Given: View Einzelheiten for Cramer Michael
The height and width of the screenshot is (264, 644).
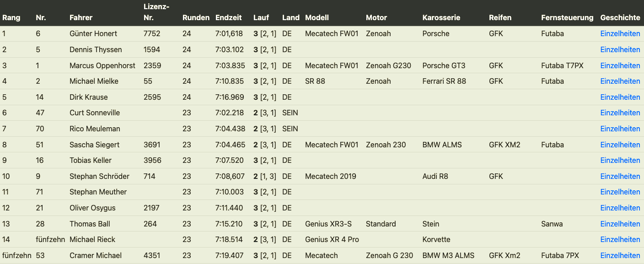Looking at the screenshot, I should click(x=620, y=255).
